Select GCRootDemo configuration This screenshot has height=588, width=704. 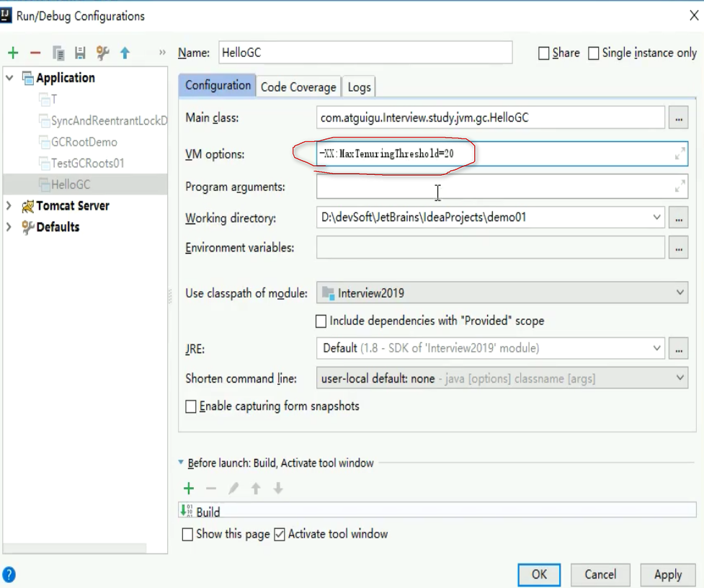[x=85, y=142]
